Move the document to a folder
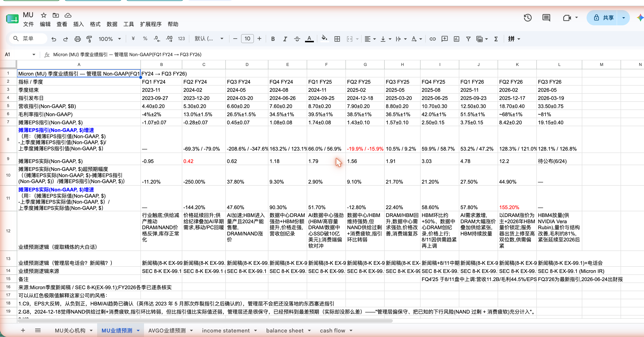The height and width of the screenshot is (337, 644). (x=56, y=15)
